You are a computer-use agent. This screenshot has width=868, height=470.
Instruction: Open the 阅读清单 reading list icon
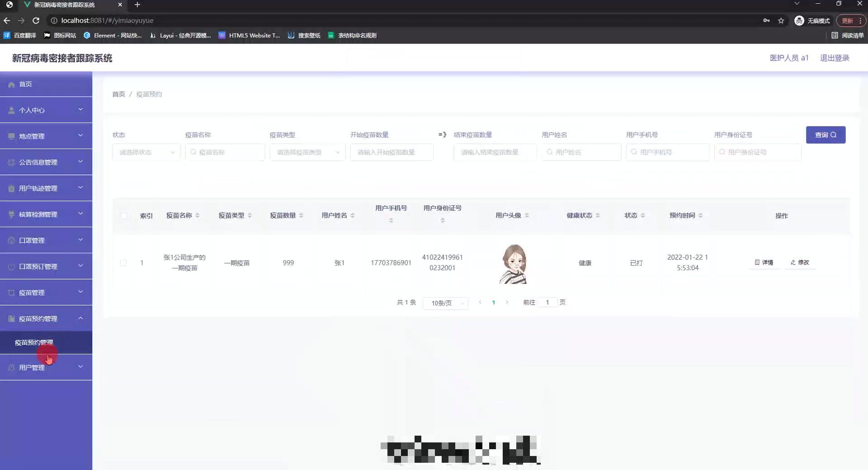[x=835, y=35]
